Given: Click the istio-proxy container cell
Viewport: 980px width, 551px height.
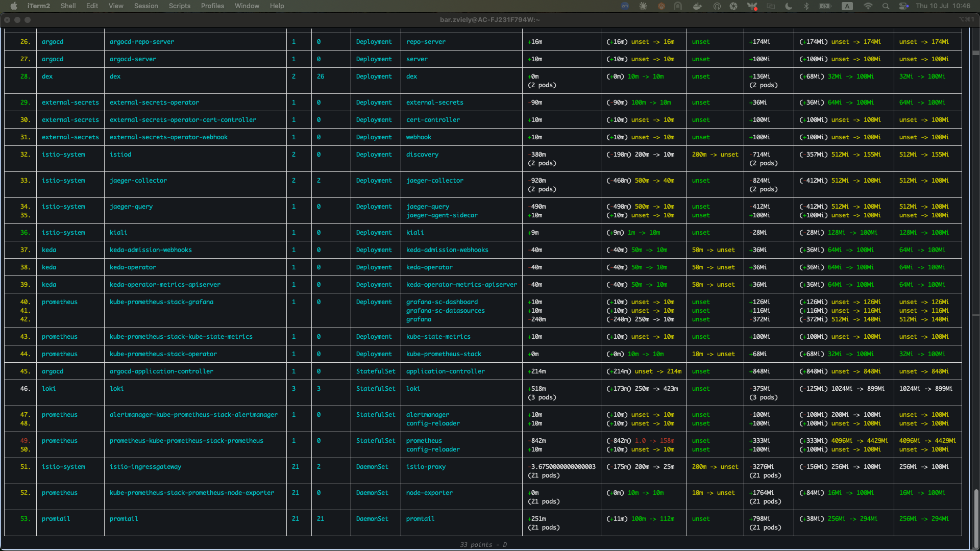Looking at the screenshot, I should (426, 467).
